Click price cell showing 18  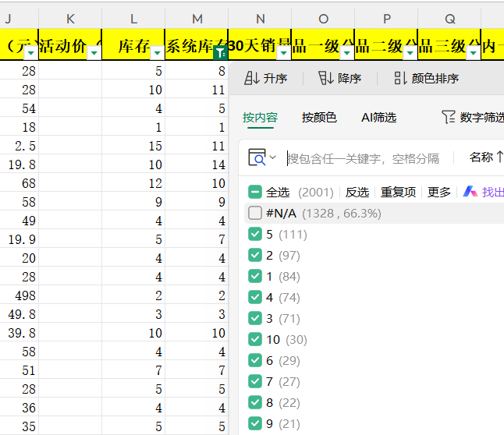[x=19, y=127]
